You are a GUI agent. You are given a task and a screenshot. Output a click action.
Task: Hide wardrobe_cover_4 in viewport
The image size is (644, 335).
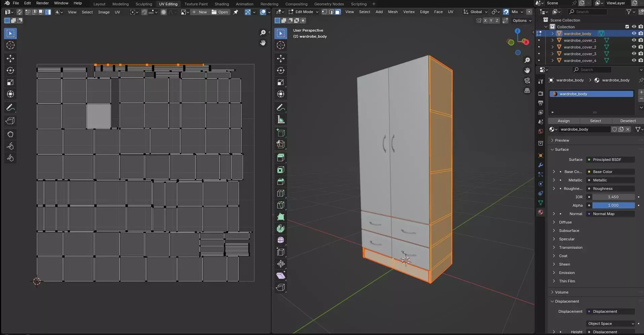[634, 61]
